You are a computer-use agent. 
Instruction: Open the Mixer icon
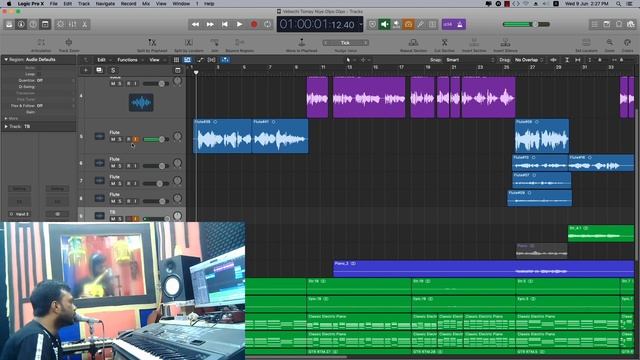pos(73,24)
